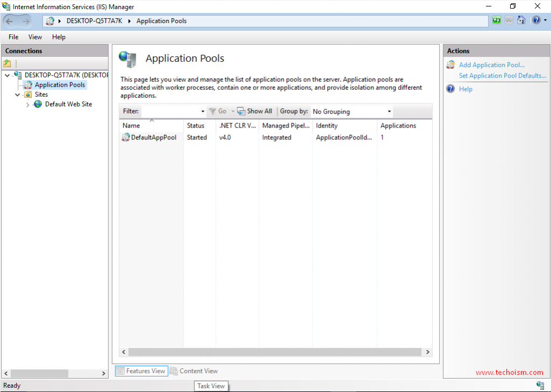Click the Connections pane horizontal scrollbar thumb
This screenshot has width=551, height=392.
(39, 373)
